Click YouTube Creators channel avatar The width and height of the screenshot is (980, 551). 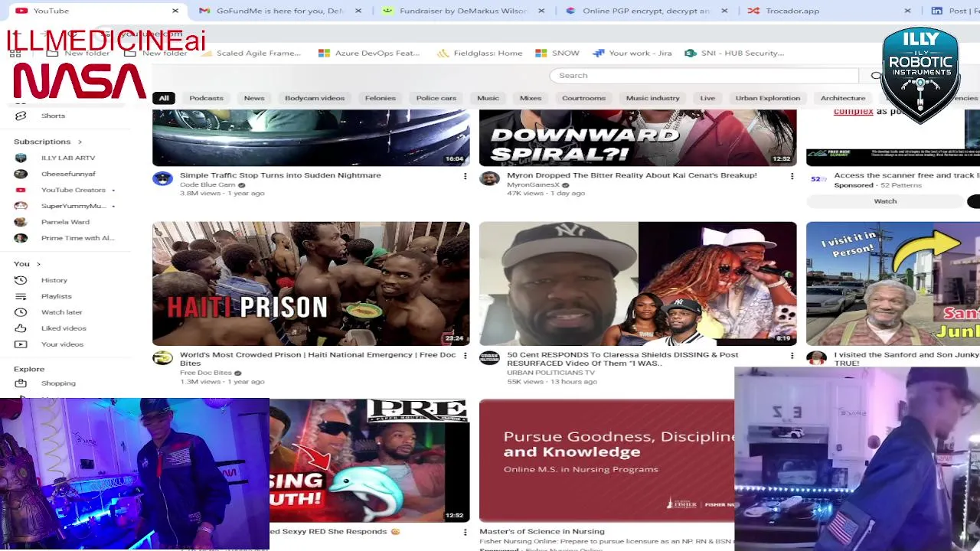21,190
